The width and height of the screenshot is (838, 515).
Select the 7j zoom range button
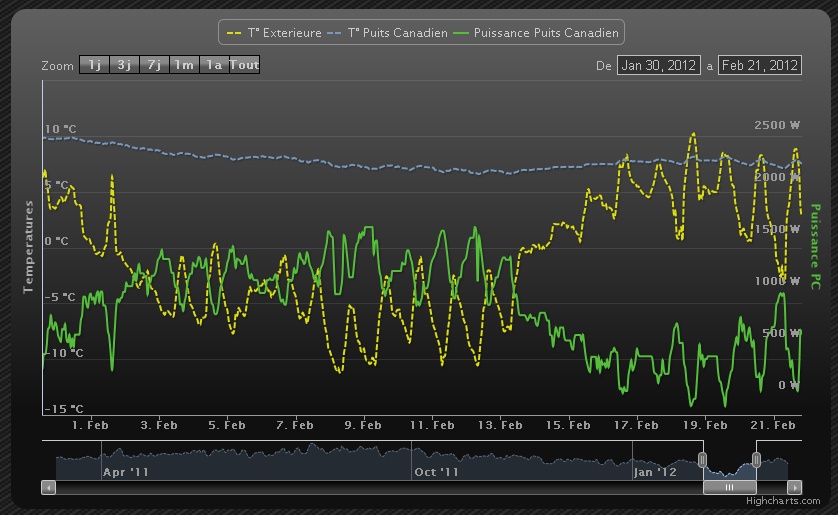click(x=154, y=65)
